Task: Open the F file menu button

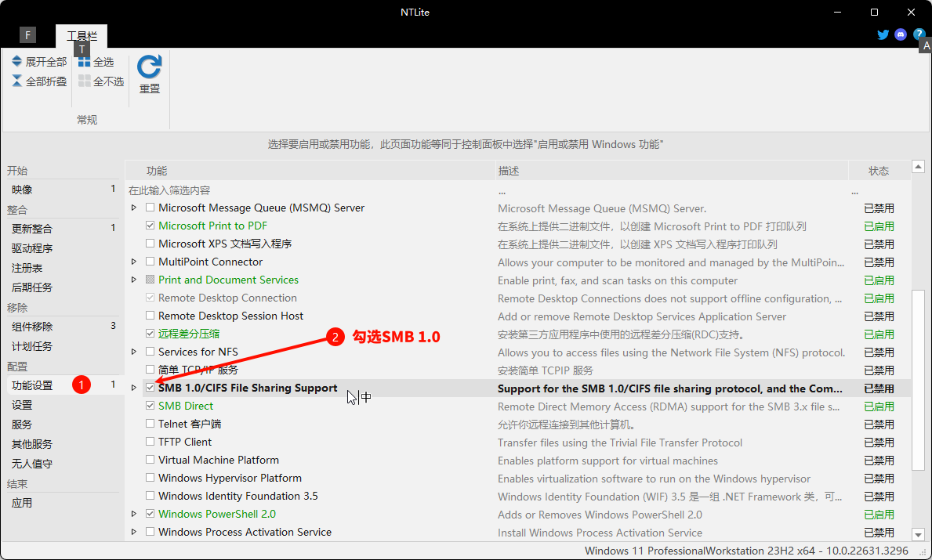Action: point(27,35)
